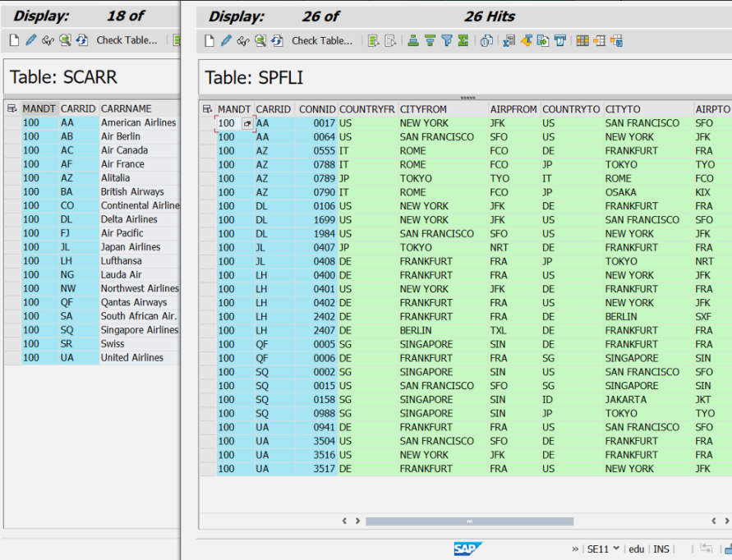Screen dimensions: 732x560
Task: Sort ascending in SPFLI toolbar
Action: click(413, 41)
